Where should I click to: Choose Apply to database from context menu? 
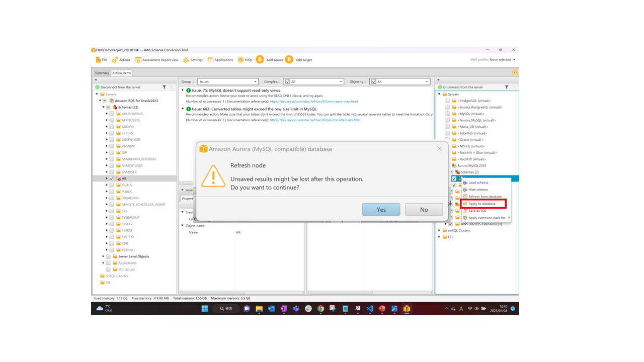click(483, 204)
